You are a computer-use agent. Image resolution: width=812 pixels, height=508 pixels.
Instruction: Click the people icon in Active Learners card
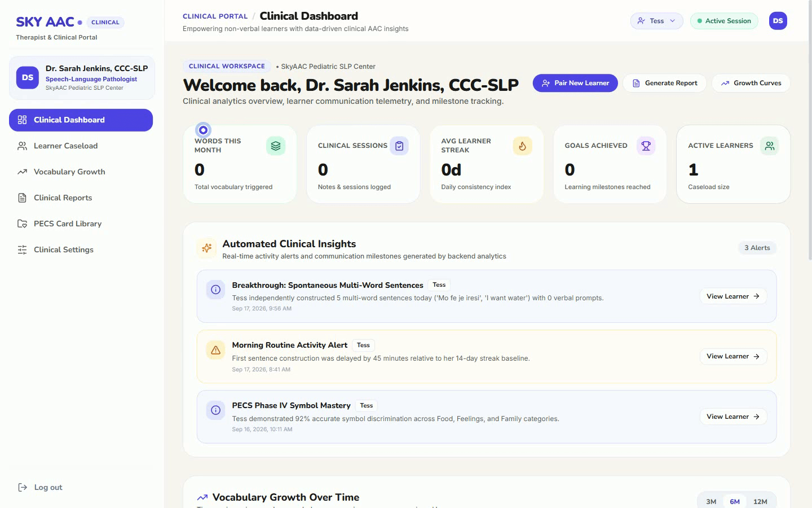770,146
